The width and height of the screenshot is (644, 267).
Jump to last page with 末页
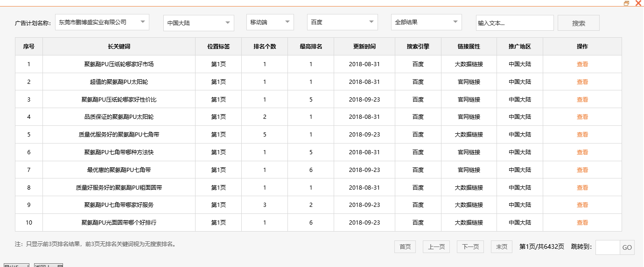tap(502, 247)
